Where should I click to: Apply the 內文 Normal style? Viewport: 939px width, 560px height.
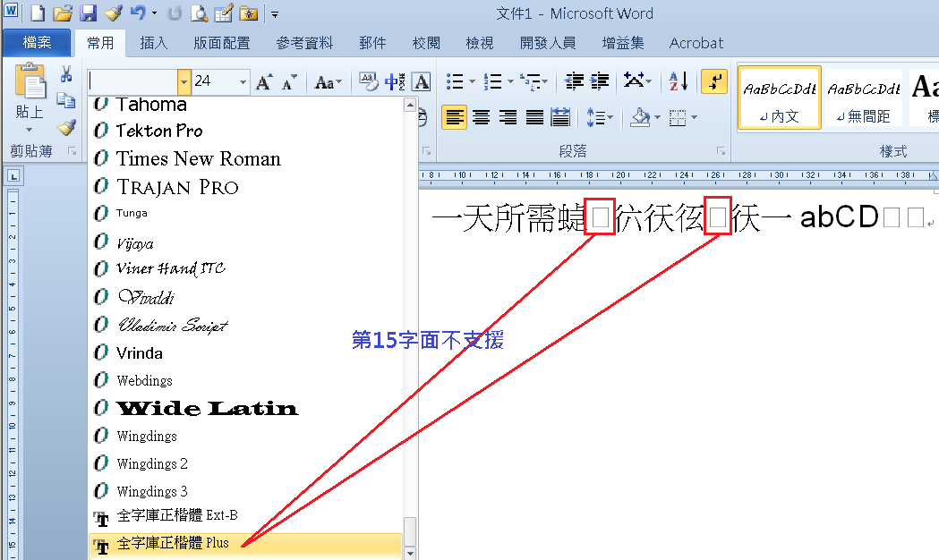[779, 98]
